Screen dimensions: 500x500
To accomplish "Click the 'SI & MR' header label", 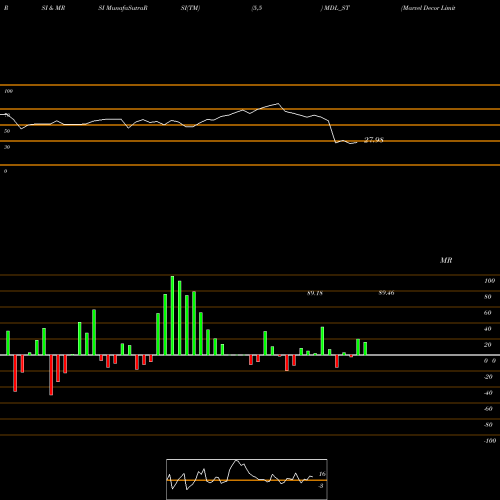I will pos(53,8).
